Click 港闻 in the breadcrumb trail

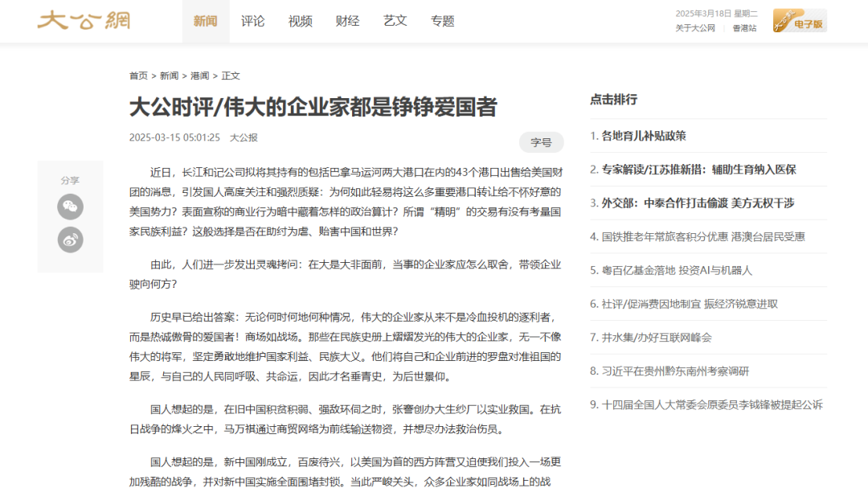point(200,76)
